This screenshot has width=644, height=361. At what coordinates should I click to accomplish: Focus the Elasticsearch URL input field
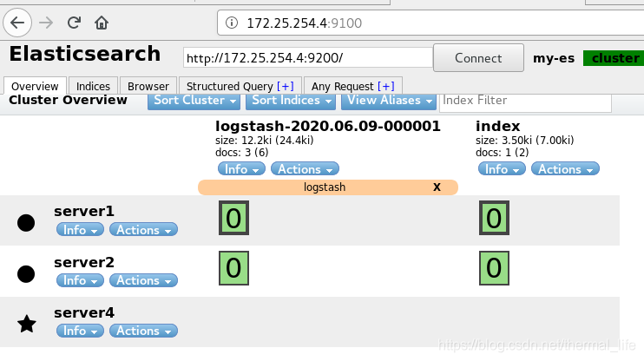308,58
